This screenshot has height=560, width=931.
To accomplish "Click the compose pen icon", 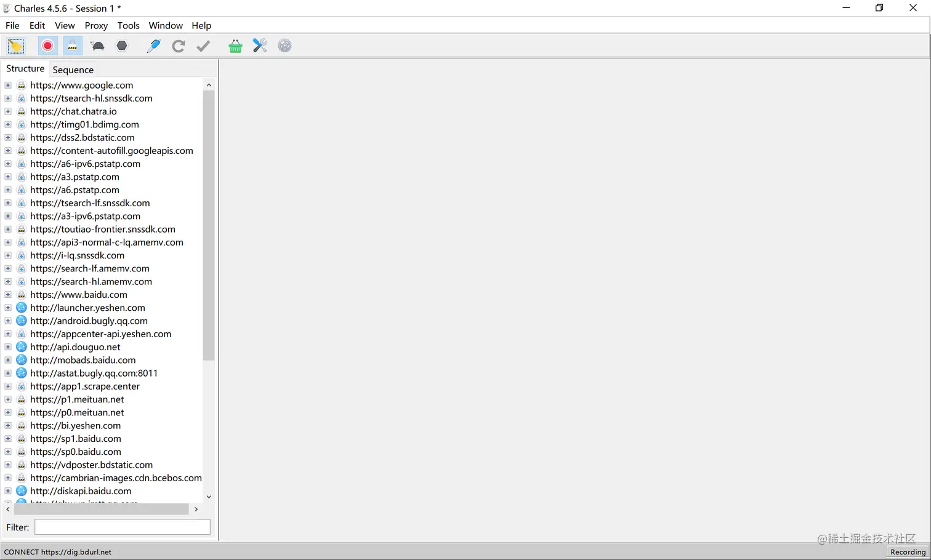I will 153,46.
